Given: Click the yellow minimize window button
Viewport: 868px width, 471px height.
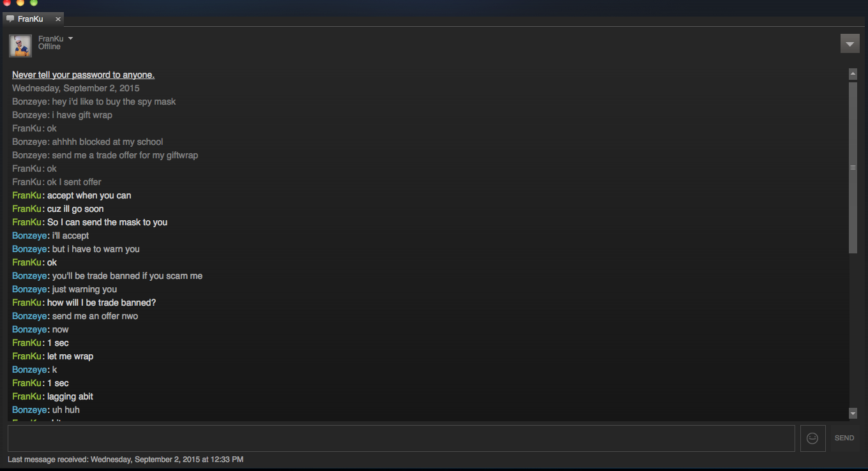Looking at the screenshot, I should 20,3.
